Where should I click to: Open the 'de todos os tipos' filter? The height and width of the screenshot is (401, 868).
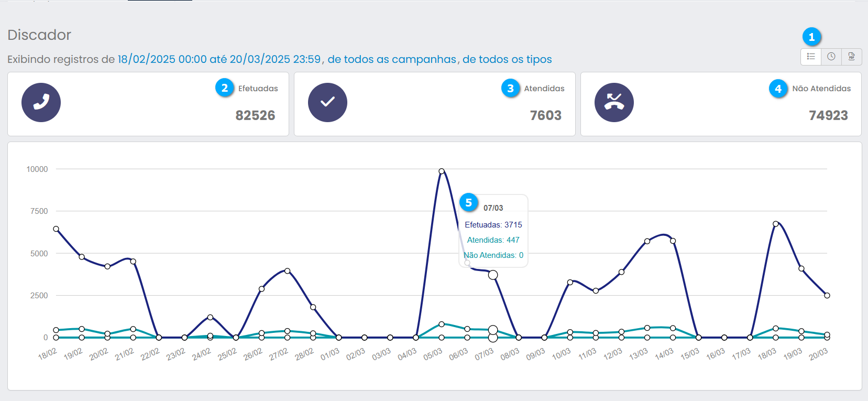(507, 59)
